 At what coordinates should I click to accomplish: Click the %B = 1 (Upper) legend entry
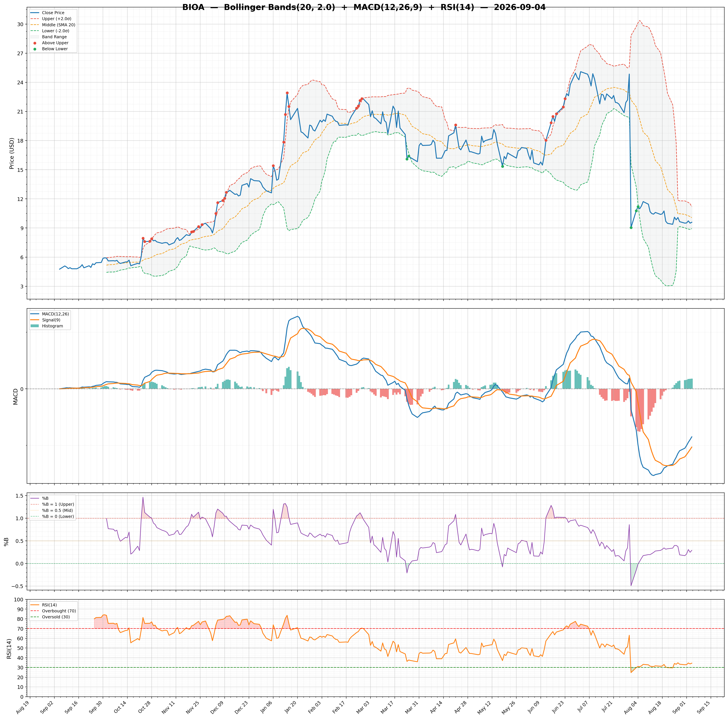(x=52, y=504)
